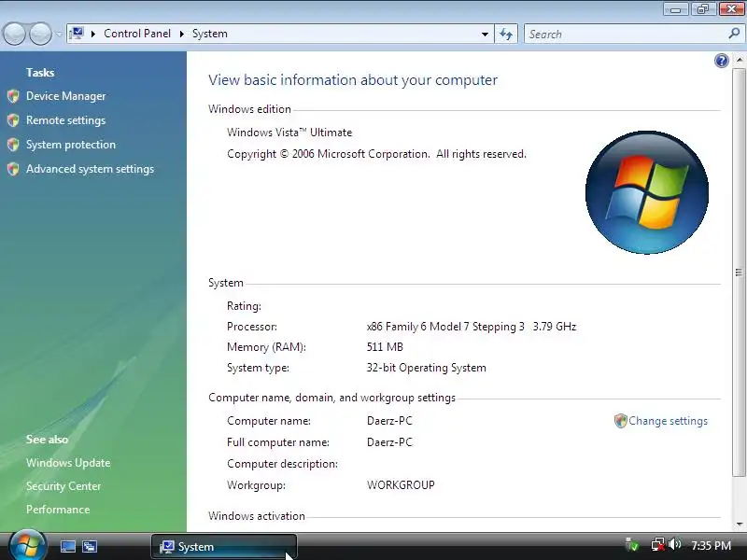Click the Windows Vista logo image
Viewport: 747px width, 560px height.
point(647,192)
